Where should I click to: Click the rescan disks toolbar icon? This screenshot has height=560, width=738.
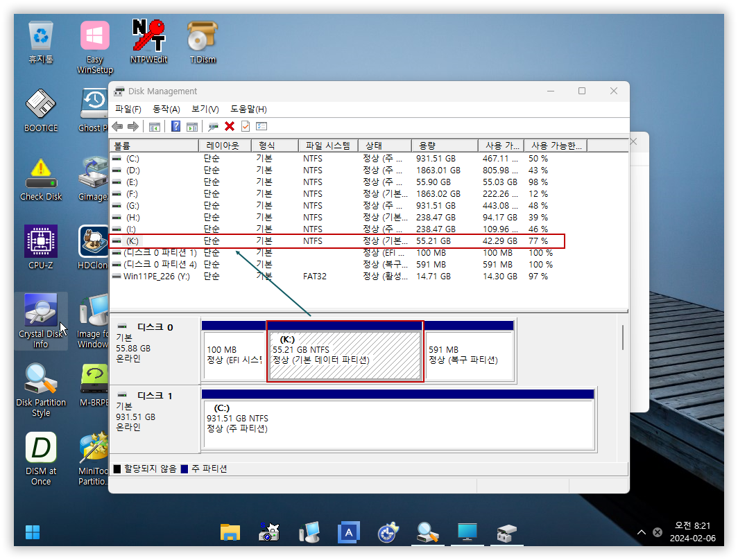pyautogui.click(x=213, y=126)
